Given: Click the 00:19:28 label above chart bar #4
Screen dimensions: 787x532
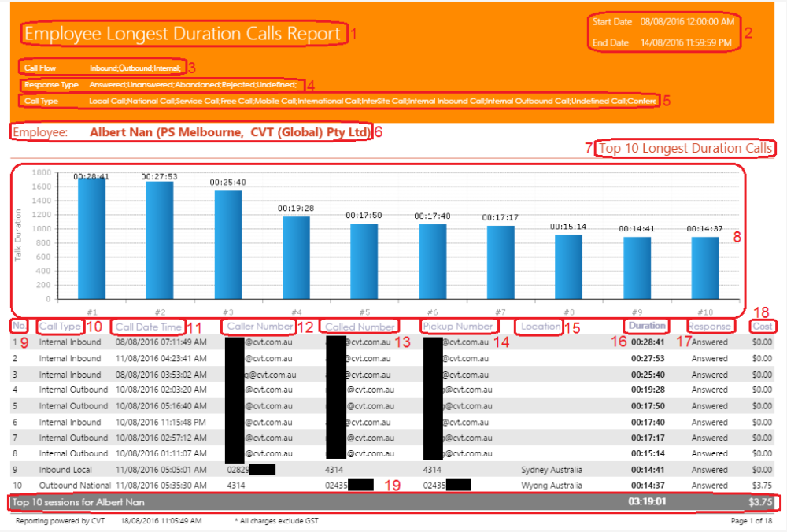Looking at the screenshot, I should [296, 209].
